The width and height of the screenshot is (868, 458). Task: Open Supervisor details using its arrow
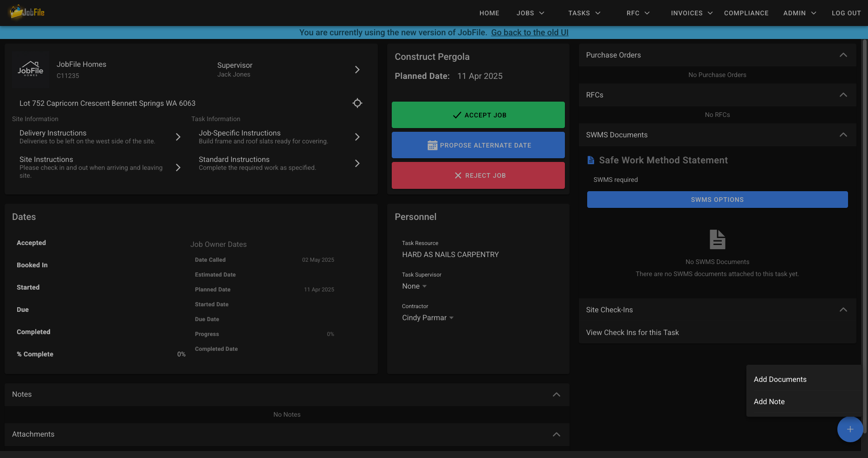(357, 70)
